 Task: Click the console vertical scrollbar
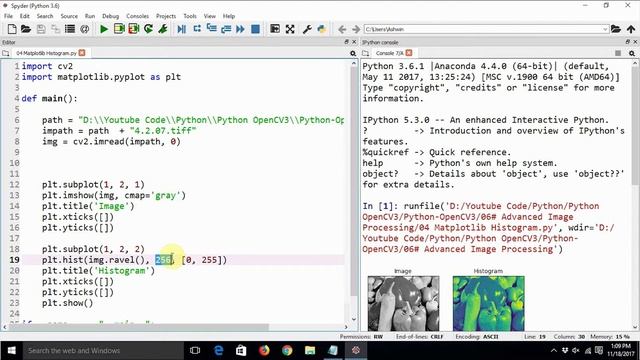[635, 125]
